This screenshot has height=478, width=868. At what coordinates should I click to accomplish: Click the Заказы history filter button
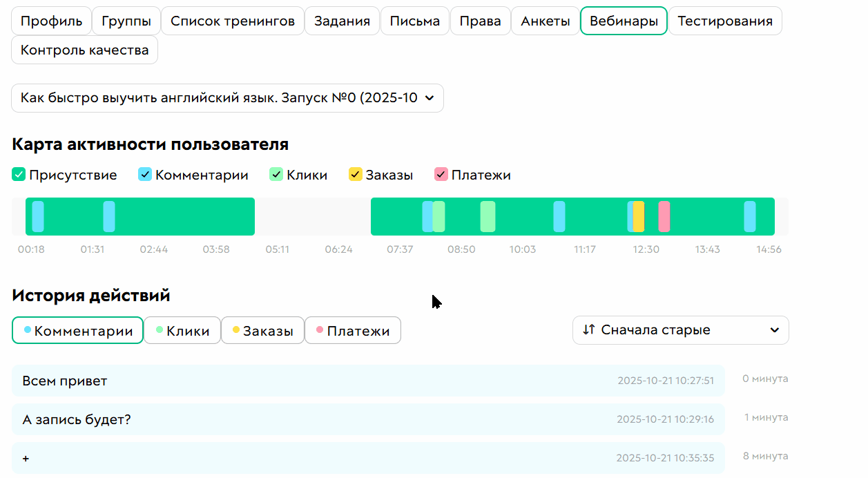pyautogui.click(x=263, y=330)
